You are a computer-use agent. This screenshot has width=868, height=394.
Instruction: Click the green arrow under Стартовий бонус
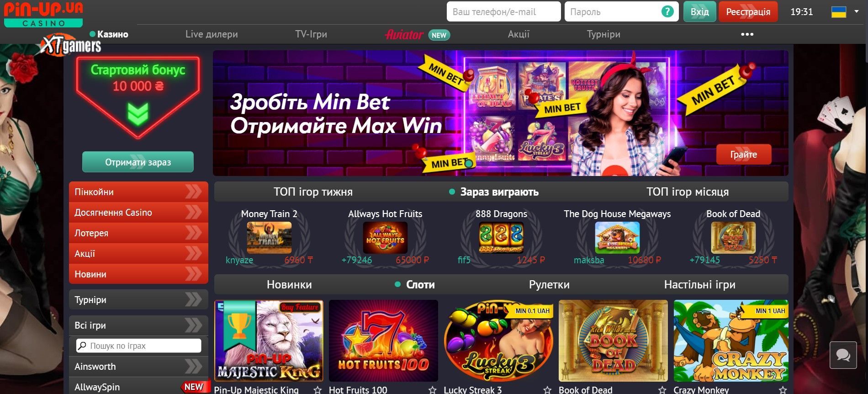pyautogui.click(x=138, y=113)
